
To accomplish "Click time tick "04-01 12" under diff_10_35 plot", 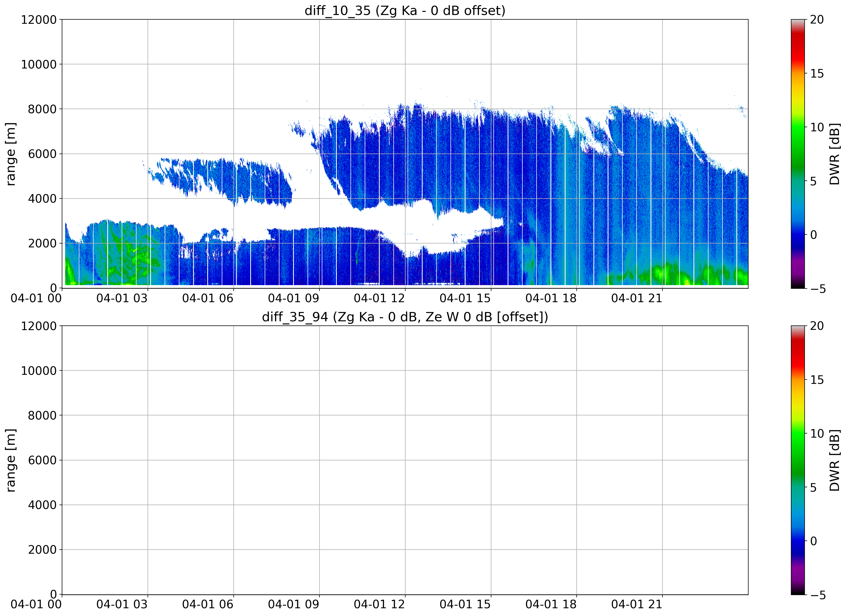I will [x=379, y=298].
